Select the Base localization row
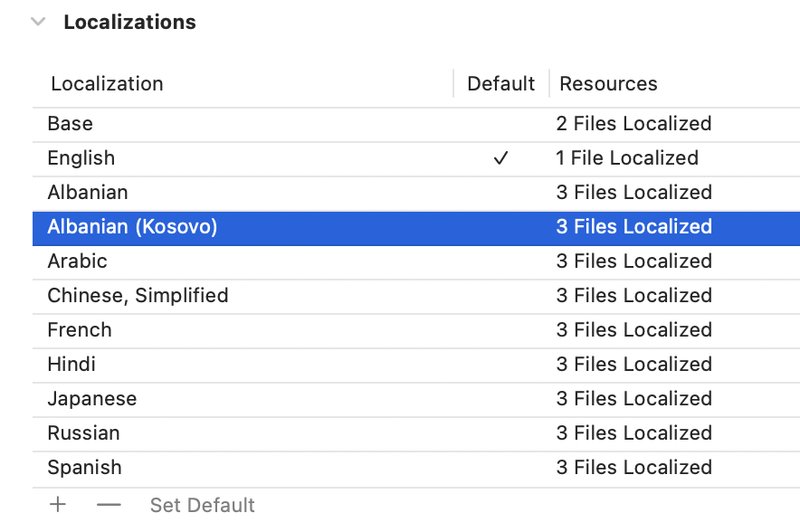This screenshot has width=800, height=532. click(71, 124)
